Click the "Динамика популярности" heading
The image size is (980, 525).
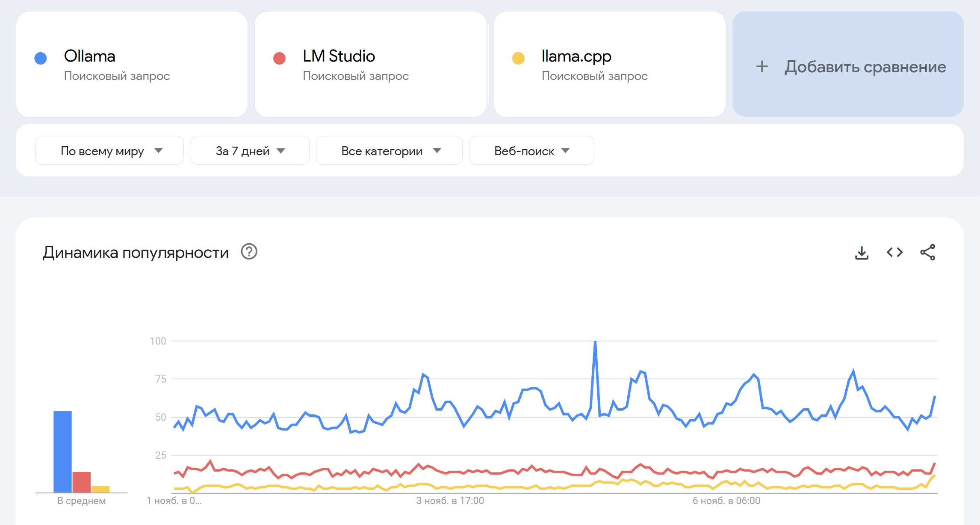point(136,253)
